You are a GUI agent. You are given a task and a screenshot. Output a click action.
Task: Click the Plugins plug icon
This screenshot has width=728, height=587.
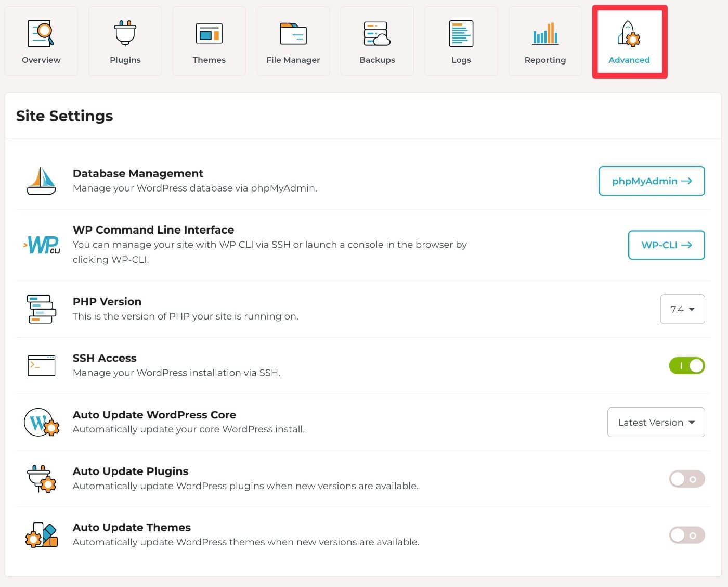click(x=125, y=33)
